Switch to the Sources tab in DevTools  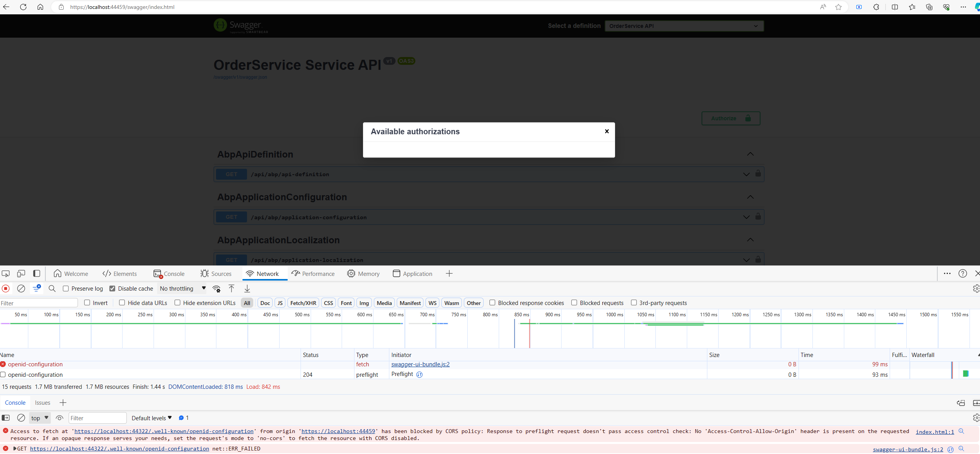[x=221, y=273]
